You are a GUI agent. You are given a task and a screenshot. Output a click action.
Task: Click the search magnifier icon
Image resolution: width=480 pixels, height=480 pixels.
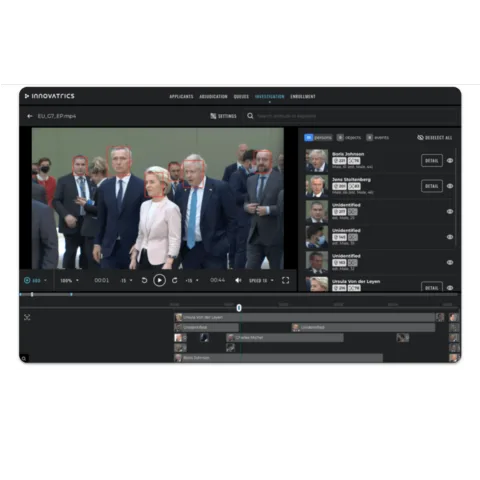click(250, 116)
